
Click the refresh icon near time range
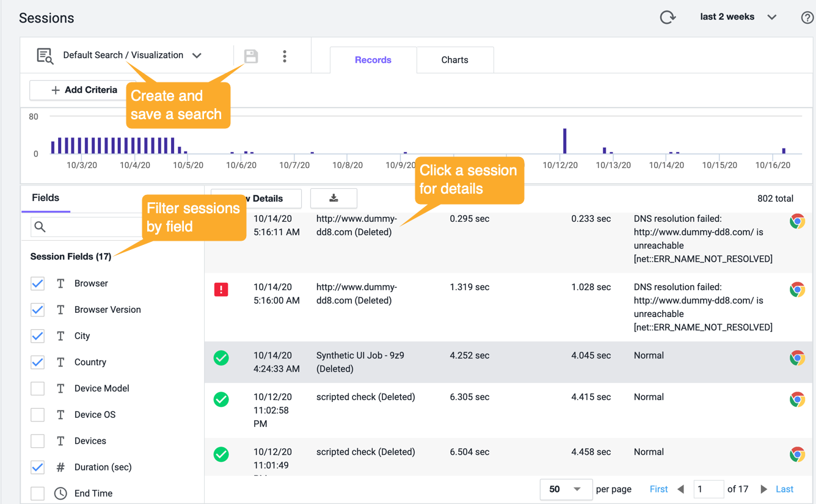668,17
